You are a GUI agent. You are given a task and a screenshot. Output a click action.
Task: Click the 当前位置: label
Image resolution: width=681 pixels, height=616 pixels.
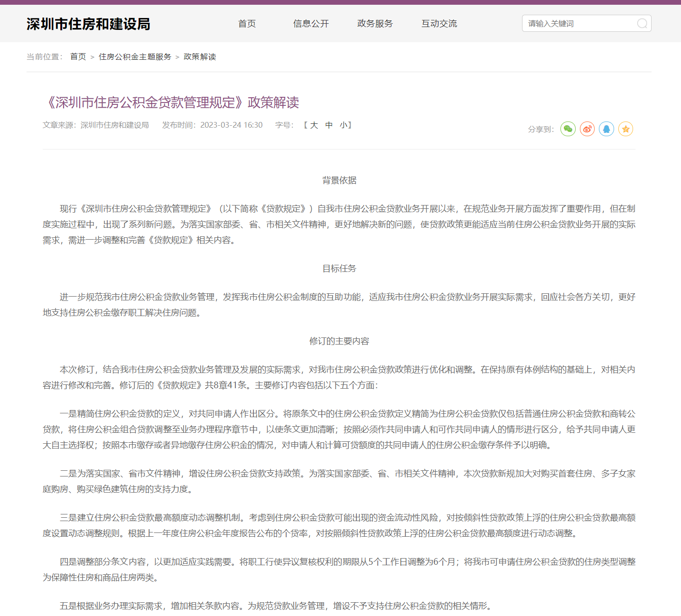click(x=45, y=57)
